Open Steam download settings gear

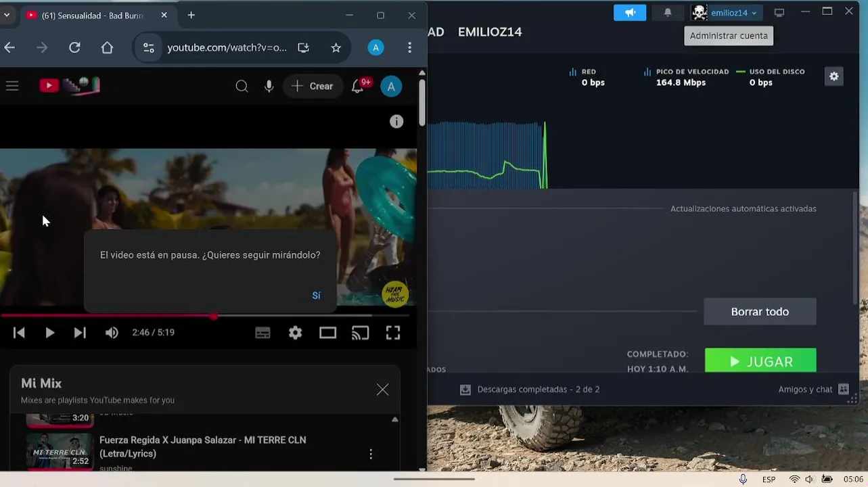click(833, 76)
